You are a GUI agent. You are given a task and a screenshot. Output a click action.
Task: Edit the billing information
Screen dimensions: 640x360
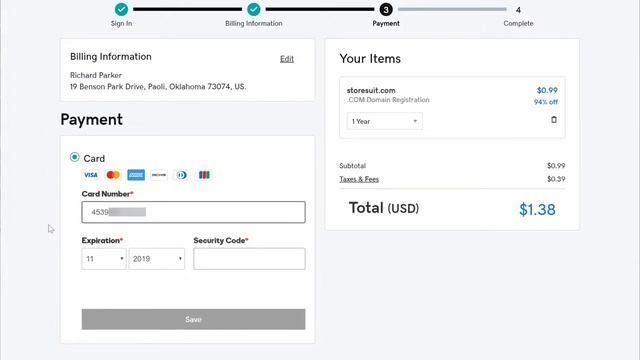click(x=287, y=59)
